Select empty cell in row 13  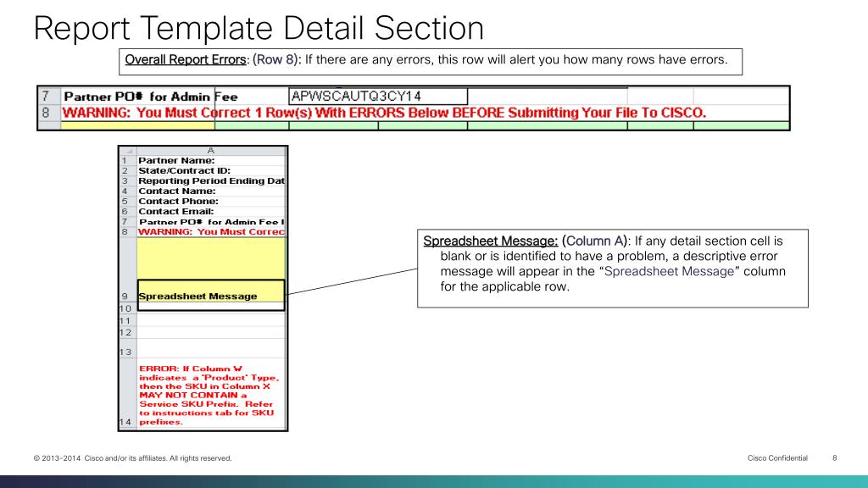tap(211, 348)
